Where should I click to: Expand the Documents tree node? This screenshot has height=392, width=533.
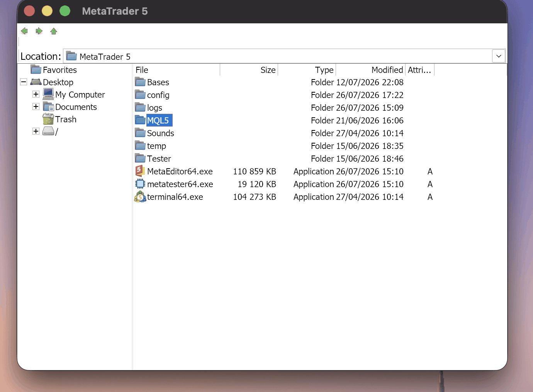36,106
